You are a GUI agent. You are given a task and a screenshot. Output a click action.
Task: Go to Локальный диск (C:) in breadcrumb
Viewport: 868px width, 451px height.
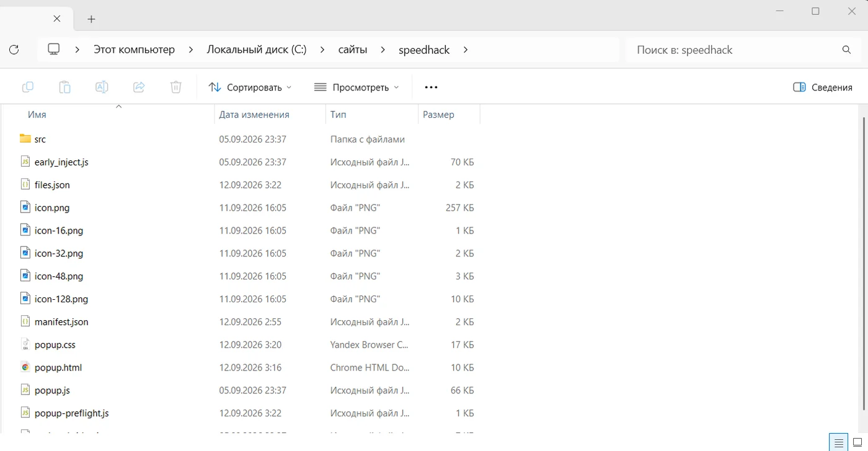coord(257,50)
